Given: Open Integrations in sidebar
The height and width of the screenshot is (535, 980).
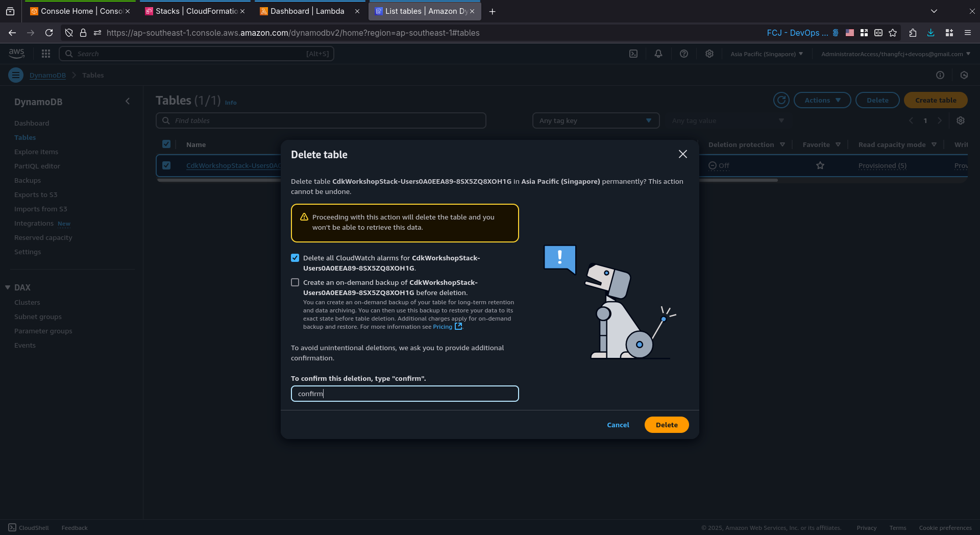Looking at the screenshot, I should [x=34, y=223].
